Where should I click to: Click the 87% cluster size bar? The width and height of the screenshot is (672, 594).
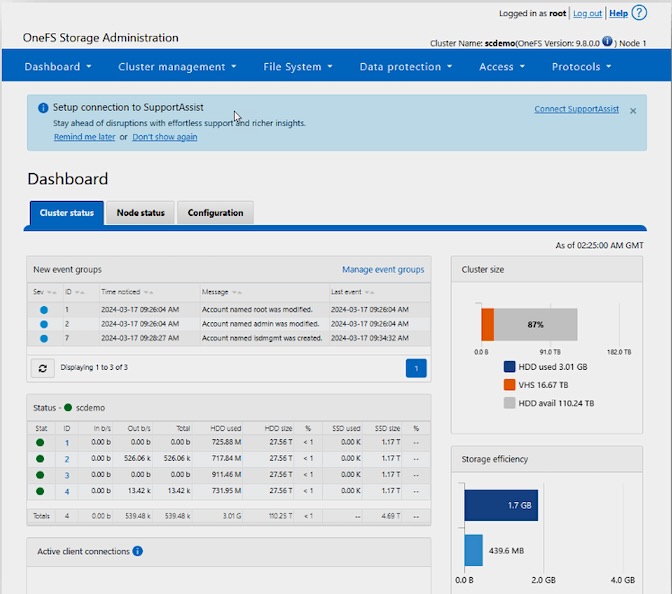click(536, 324)
